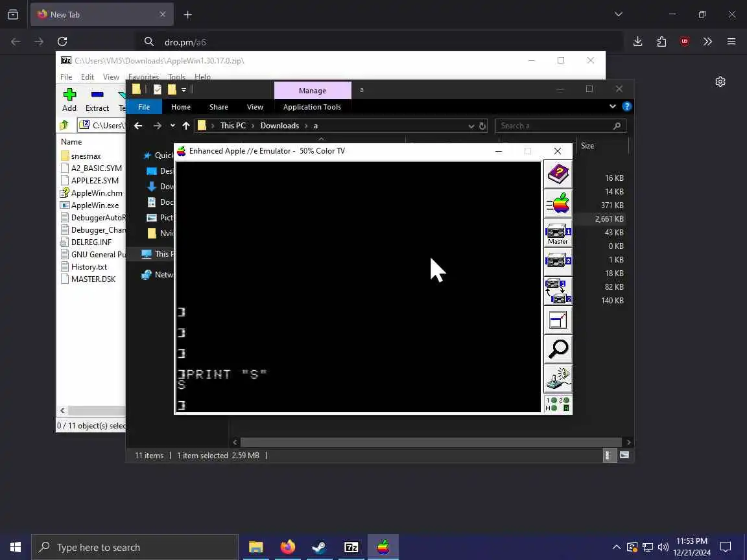Open Explorer help question mark icon

(x=626, y=106)
